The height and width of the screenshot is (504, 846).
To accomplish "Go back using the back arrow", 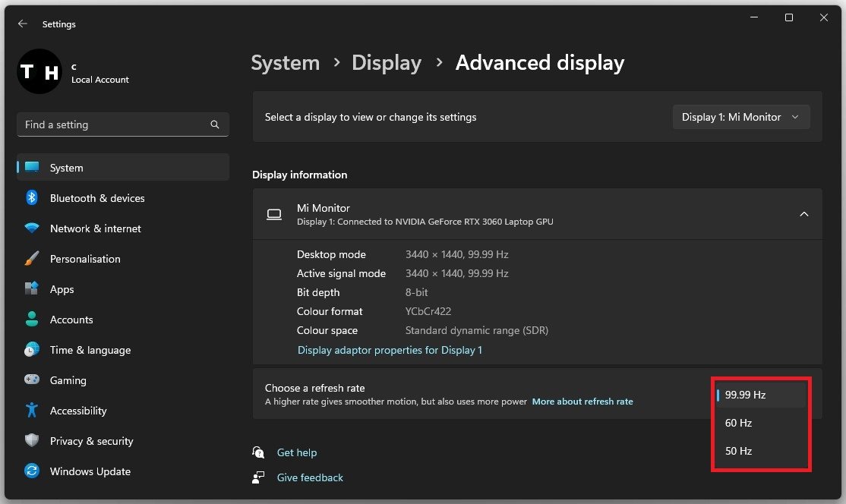I will point(23,24).
